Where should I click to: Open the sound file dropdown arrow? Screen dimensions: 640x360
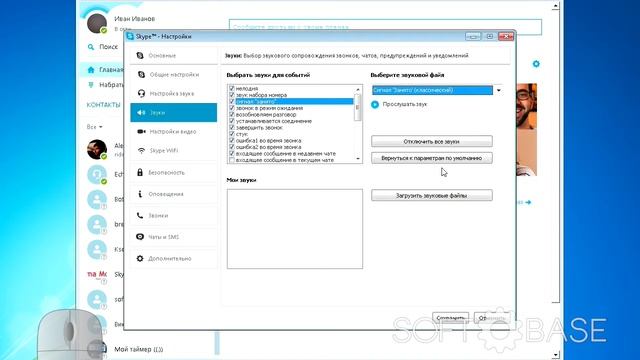[x=498, y=90]
